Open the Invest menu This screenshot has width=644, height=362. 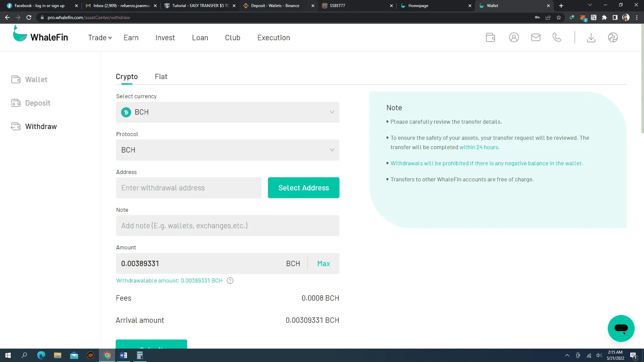(165, 38)
